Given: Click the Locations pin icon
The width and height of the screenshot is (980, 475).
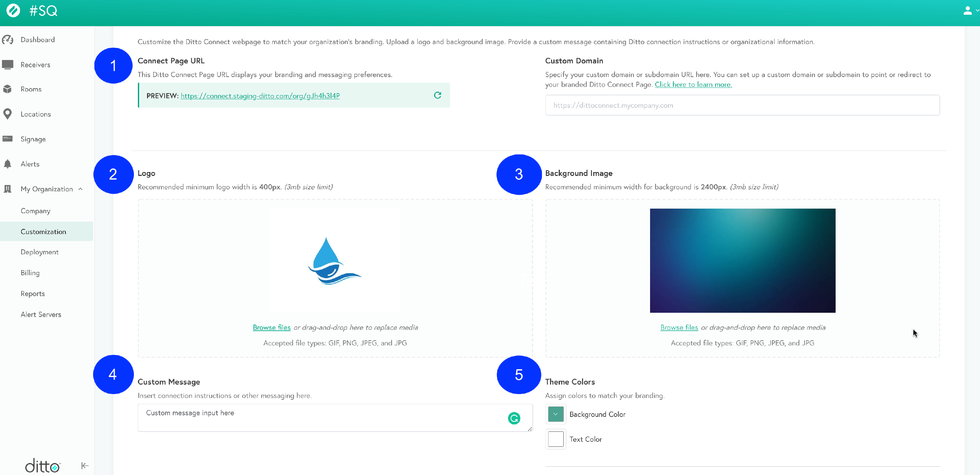Looking at the screenshot, I should [8, 114].
